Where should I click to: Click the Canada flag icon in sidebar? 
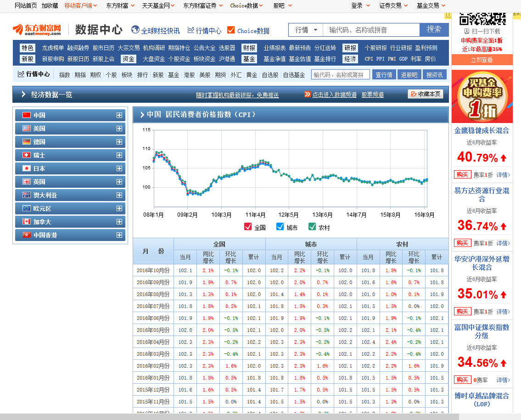click(x=27, y=222)
